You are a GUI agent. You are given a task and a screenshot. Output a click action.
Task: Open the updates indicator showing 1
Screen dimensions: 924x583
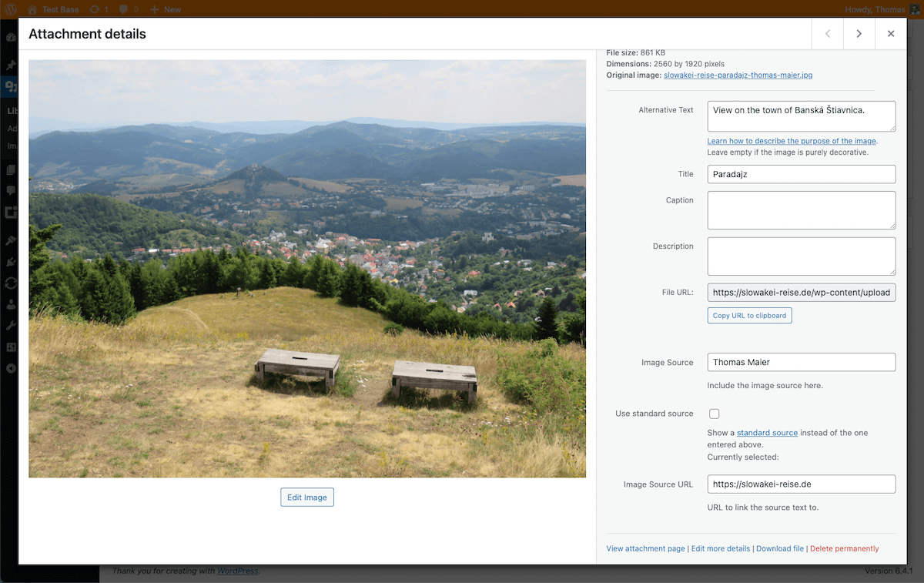[99, 9]
